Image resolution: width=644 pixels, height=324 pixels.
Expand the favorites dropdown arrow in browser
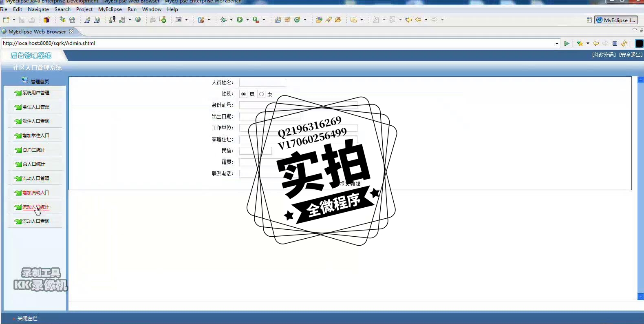point(588,43)
